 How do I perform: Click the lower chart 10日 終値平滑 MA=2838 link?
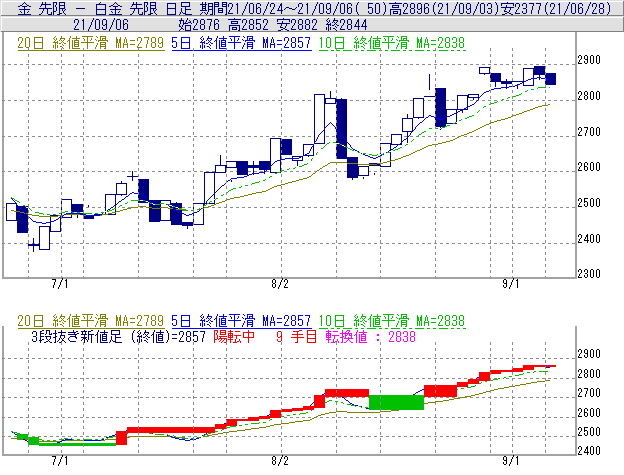392,321
